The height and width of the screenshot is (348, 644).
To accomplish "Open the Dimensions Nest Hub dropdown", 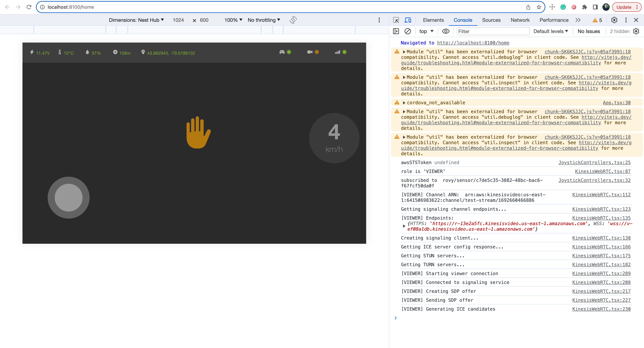I will pyautogui.click(x=136, y=20).
